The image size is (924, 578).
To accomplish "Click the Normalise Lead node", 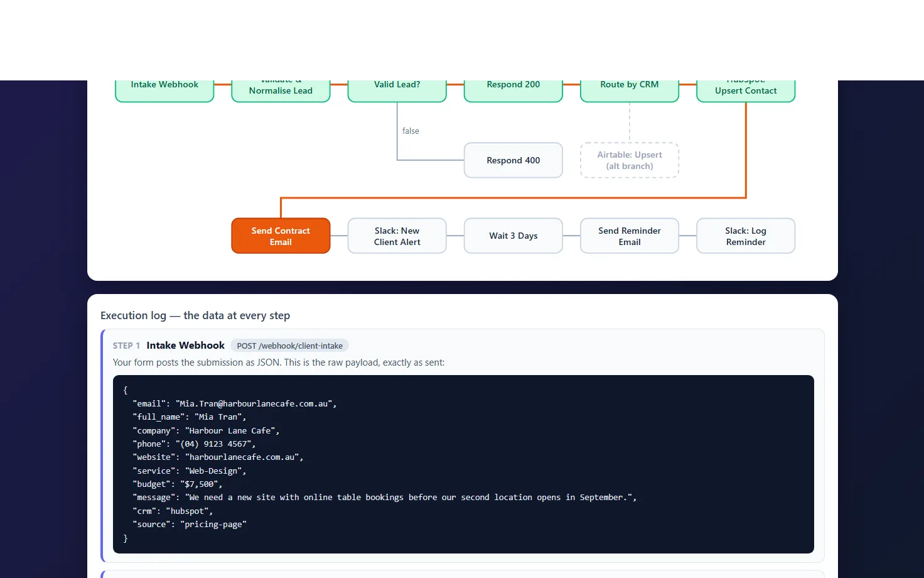I will click(281, 90).
